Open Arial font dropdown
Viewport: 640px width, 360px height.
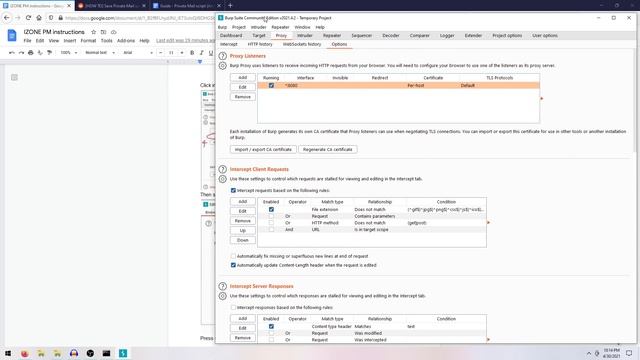[138, 53]
